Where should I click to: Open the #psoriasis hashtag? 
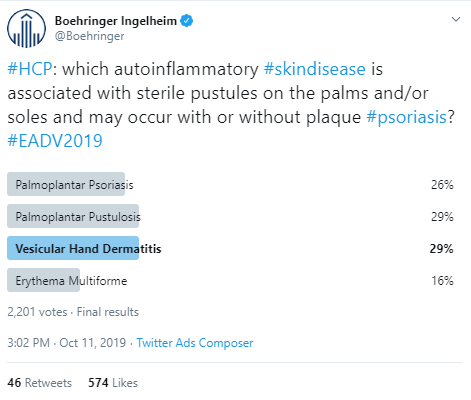(x=406, y=117)
